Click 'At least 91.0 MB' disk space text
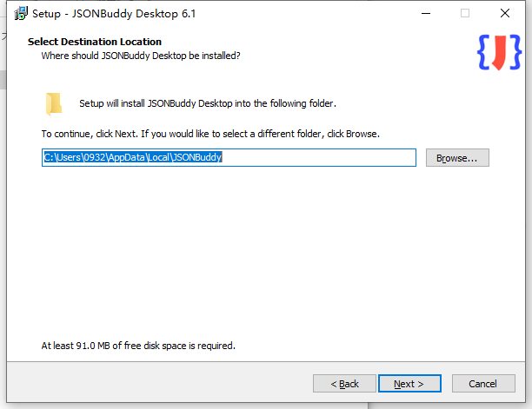This screenshot has height=409, width=532. tap(138, 346)
